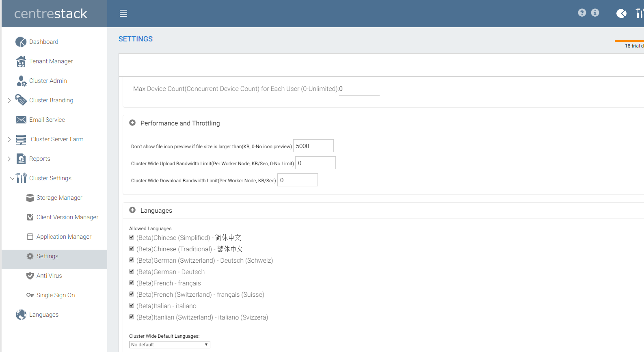Viewport: 644px width, 352px height.
Task: Click the Cluster Branding tag icon
Action: pos(21,100)
